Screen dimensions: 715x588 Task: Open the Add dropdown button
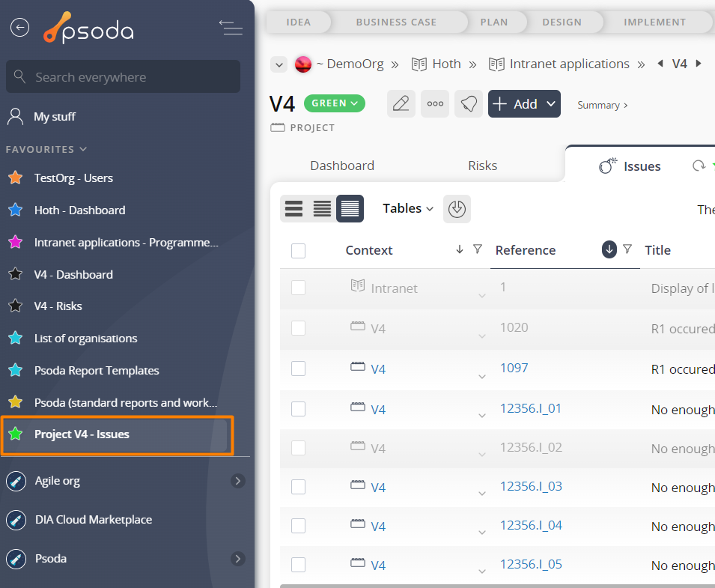[524, 103]
